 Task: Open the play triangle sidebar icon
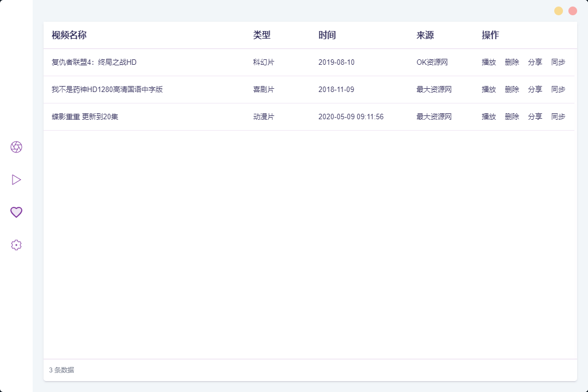click(16, 180)
